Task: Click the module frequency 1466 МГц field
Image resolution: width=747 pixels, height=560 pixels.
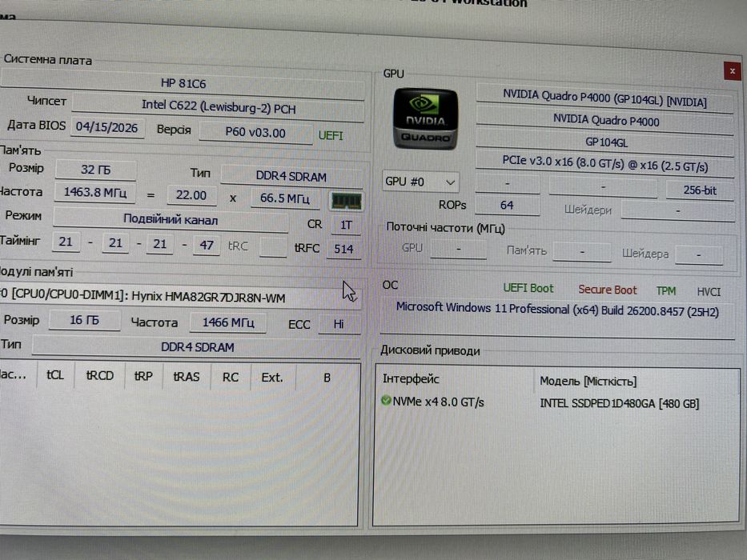Action: tap(228, 322)
